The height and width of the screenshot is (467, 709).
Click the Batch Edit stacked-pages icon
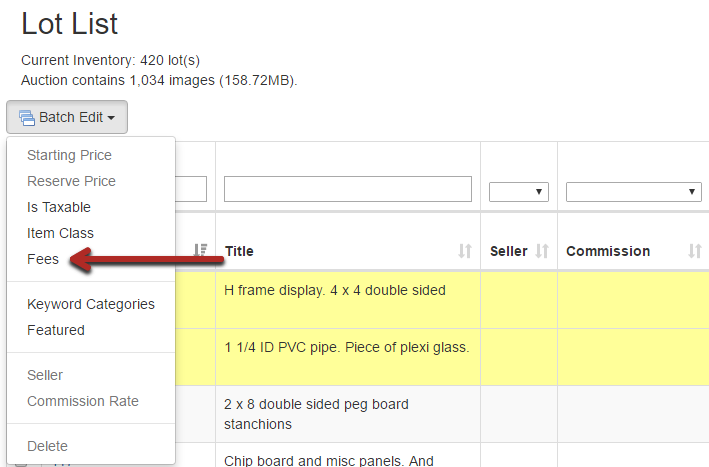[27, 118]
